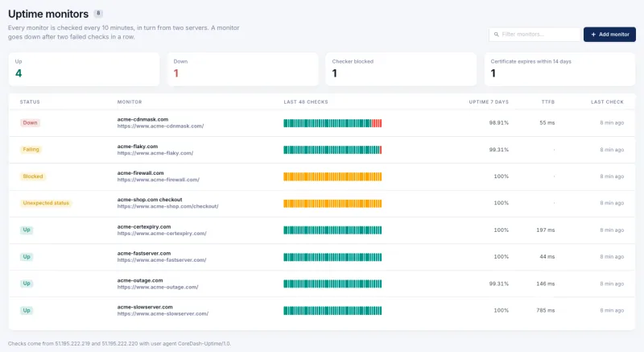Follow the https://www.acme-slowserver.com/ URL
The width and height of the screenshot is (644, 352).
(163, 314)
